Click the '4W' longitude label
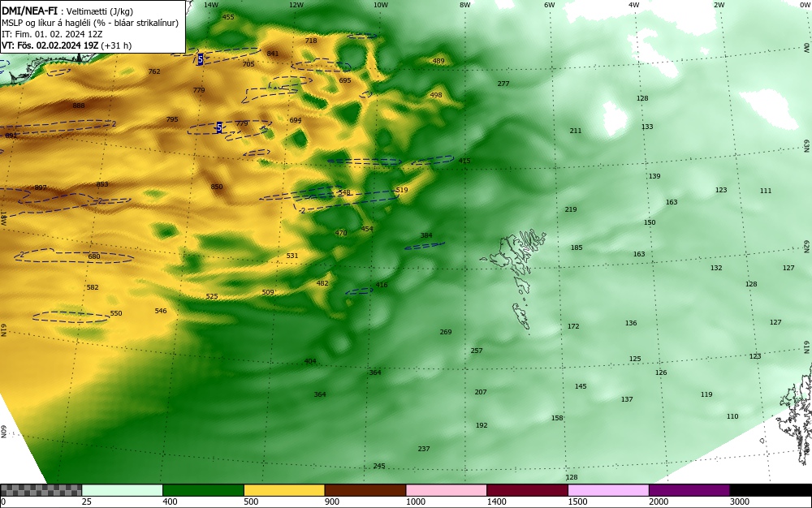 634,5
